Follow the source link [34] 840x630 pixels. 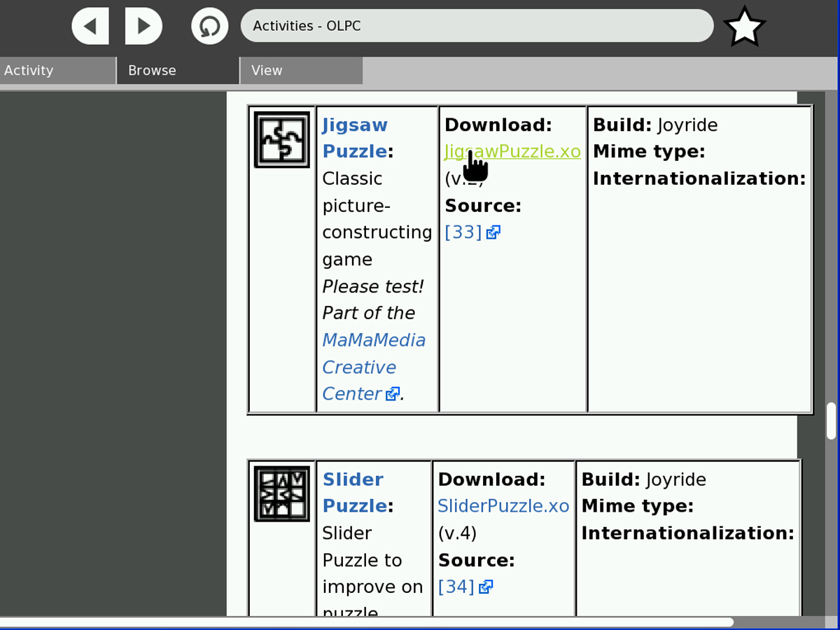(456, 587)
